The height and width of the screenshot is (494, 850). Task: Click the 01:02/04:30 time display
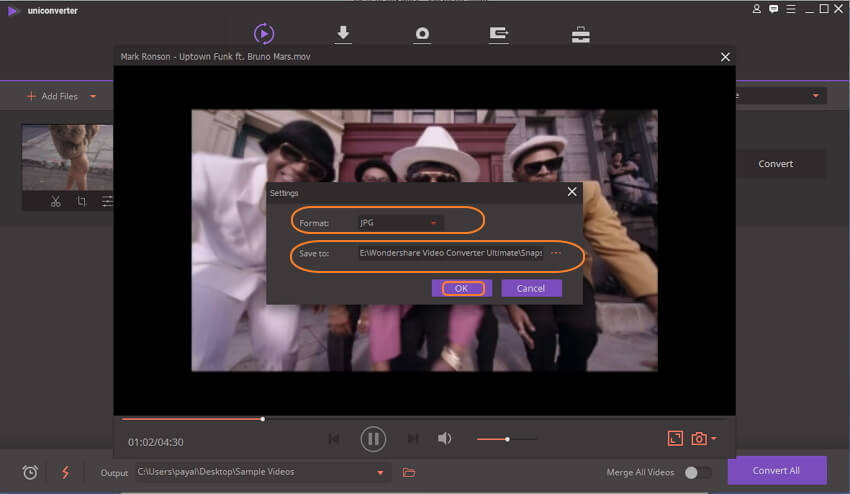coord(156,442)
